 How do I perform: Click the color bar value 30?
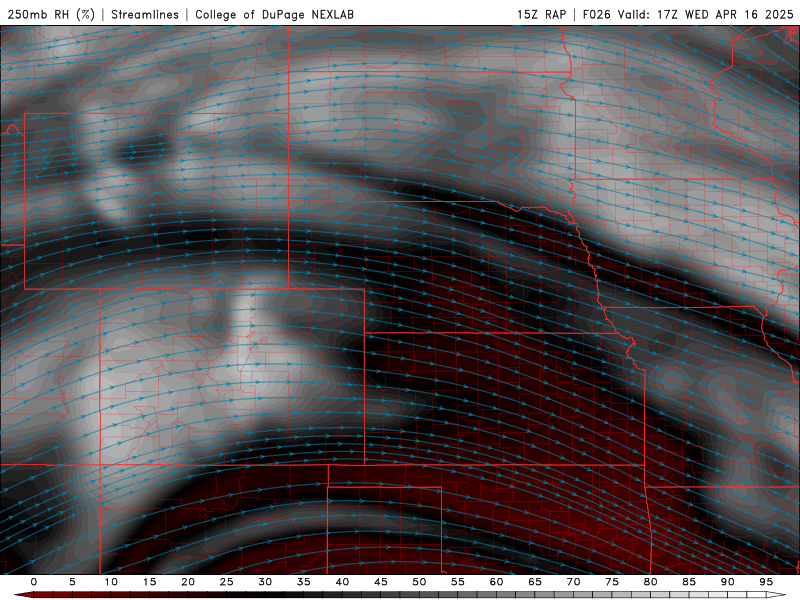[265, 582]
